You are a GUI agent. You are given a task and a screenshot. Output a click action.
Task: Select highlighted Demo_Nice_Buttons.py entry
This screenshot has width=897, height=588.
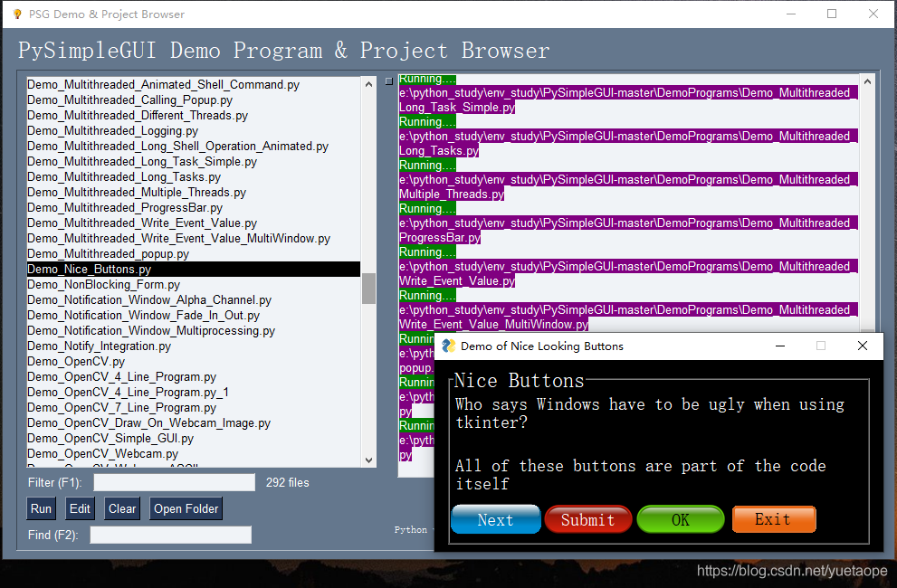pos(194,269)
